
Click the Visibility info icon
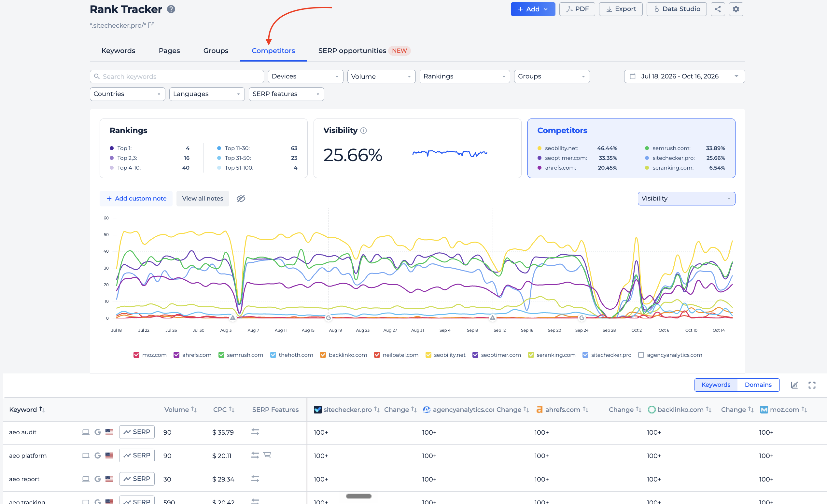click(363, 131)
